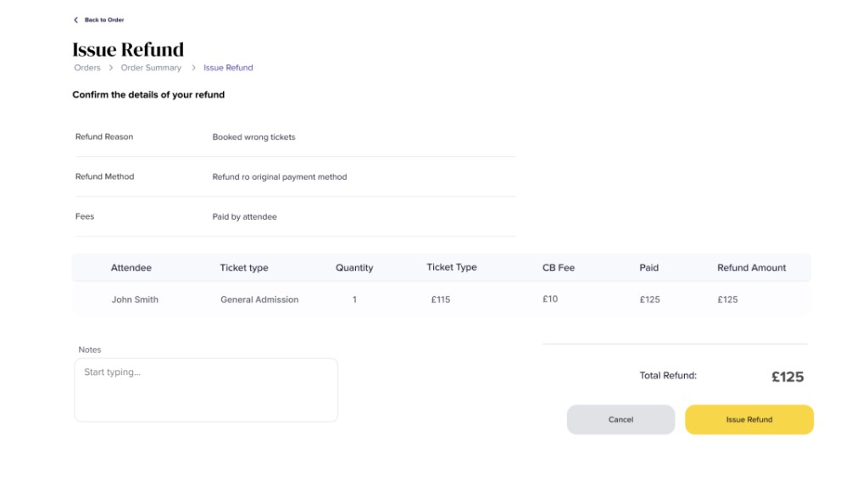
Task: Select the Fees value Paid by attendee
Action: 246,216
